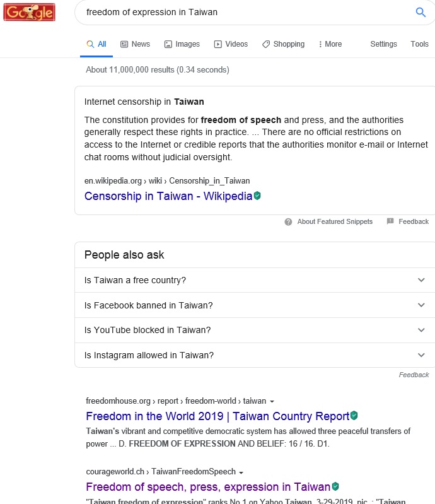This screenshot has height=504, width=435.
Task: Click the feedback flag icon under snippet
Action: tap(390, 221)
